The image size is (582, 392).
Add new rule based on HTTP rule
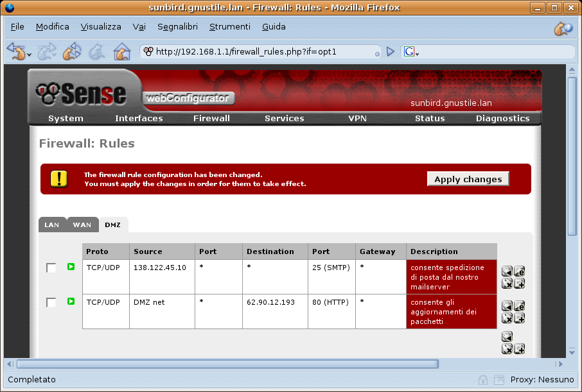tap(519, 318)
